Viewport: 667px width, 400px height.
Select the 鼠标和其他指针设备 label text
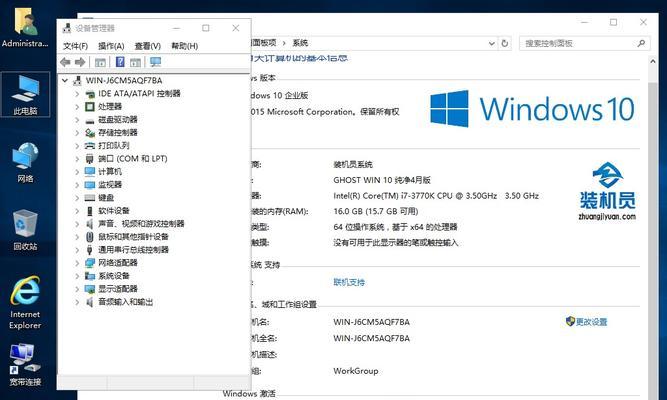[133, 237]
